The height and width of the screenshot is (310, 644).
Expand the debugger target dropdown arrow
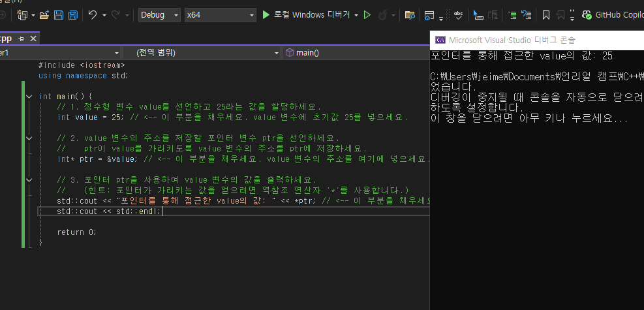pyautogui.click(x=356, y=15)
